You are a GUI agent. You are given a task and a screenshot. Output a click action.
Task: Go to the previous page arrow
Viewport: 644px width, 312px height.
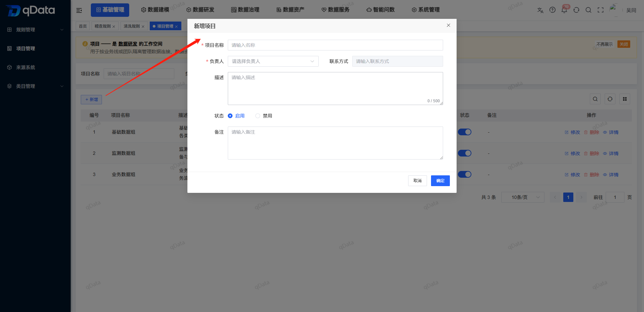[x=555, y=197]
